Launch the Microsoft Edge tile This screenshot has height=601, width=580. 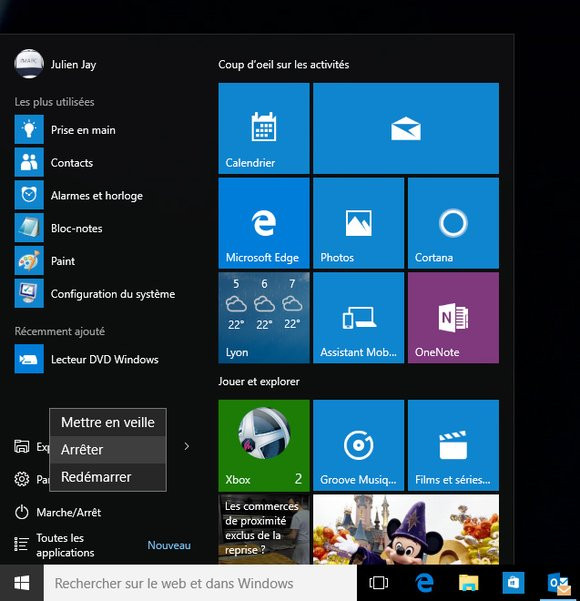point(264,223)
